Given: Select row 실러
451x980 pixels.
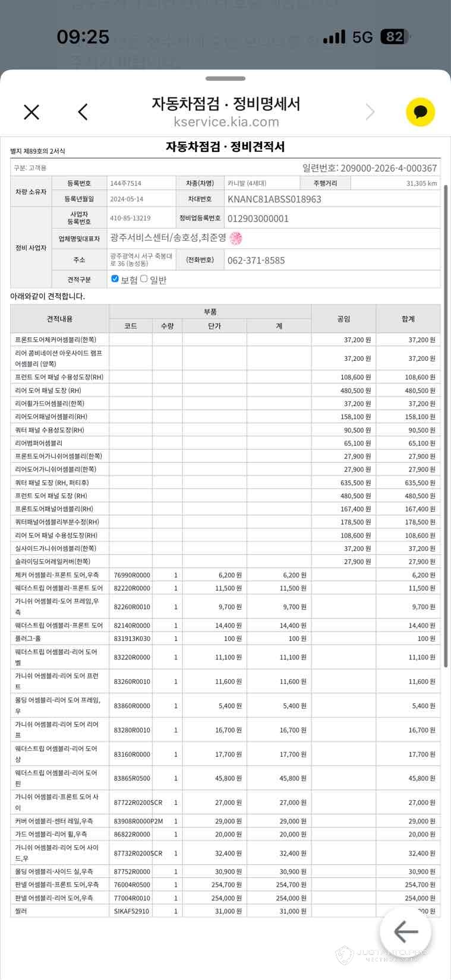Looking at the screenshot, I should click(x=225, y=911).
